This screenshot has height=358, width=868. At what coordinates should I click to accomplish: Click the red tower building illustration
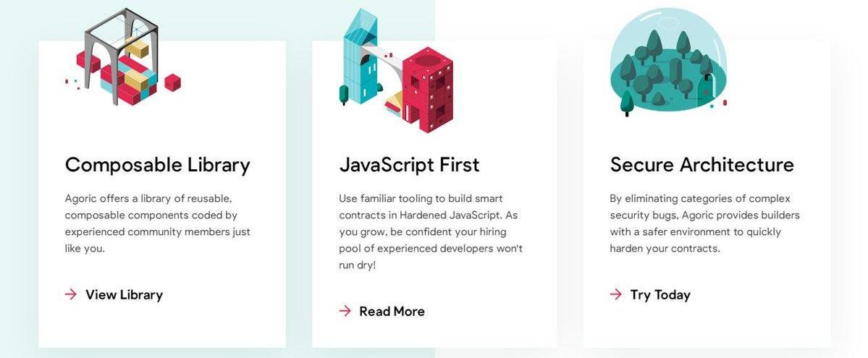tap(427, 91)
